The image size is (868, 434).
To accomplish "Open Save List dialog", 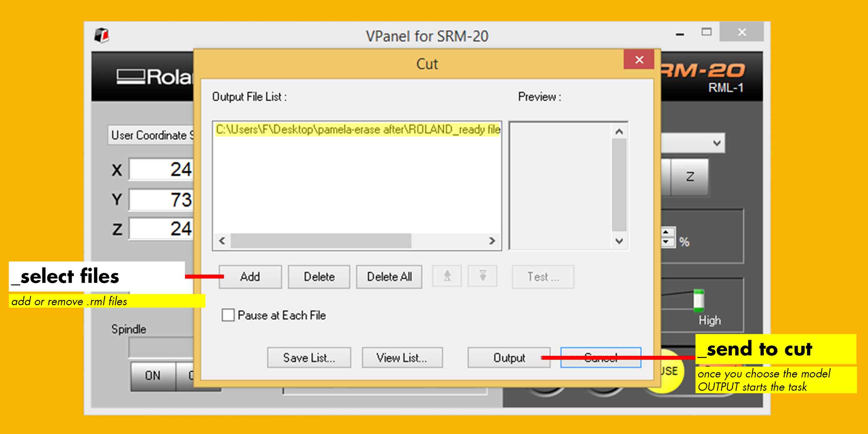I will (309, 358).
